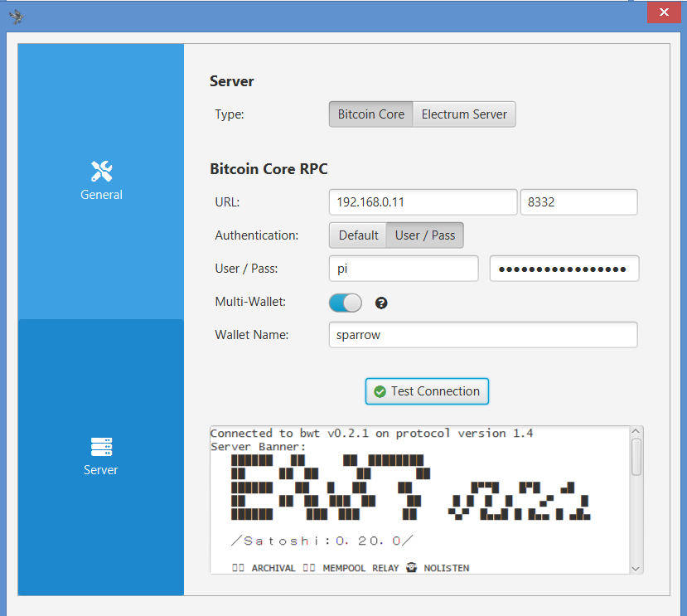Click the 'ARCHIVAL' text in the server banner
Image resolution: width=687 pixels, height=616 pixels.
pos(273,568)
